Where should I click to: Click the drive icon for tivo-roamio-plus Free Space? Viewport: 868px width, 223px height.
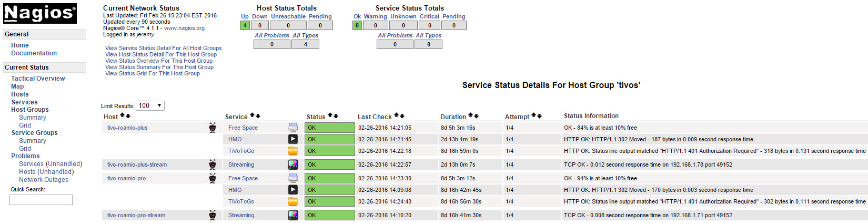(x=293, y=128)
